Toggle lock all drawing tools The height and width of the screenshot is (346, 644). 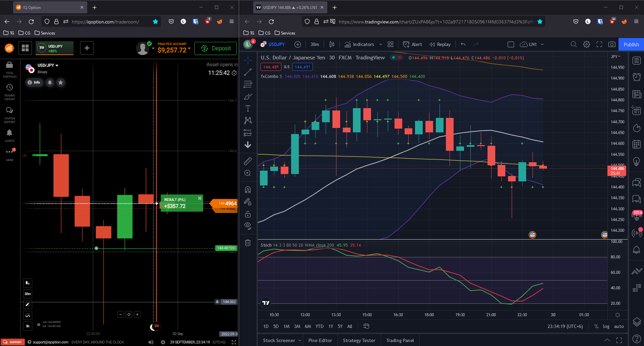(248, 214)
